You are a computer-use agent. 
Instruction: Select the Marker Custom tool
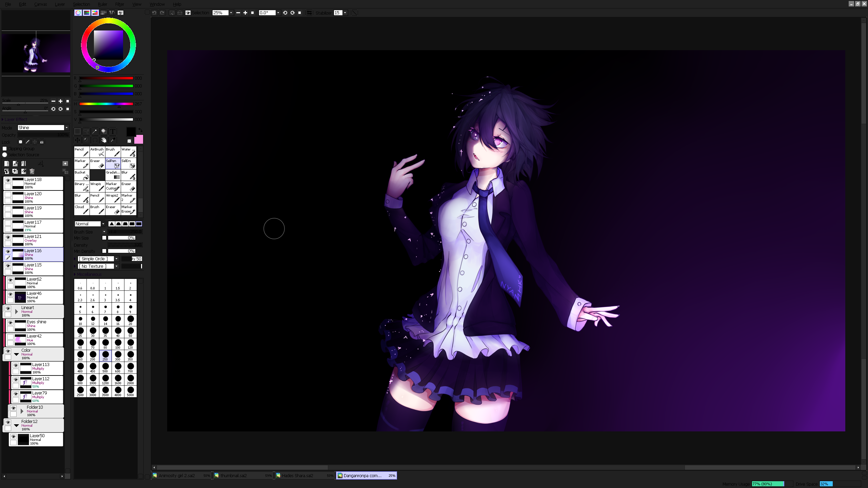coord(113,186)
